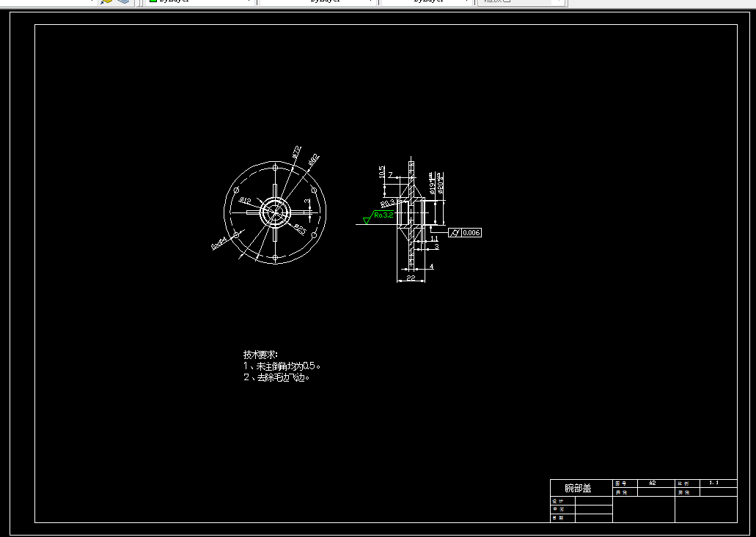This screenshot has width=756, height=537.
Task: Click note 2、去除毛边飞边
Action: coord(276,377)
